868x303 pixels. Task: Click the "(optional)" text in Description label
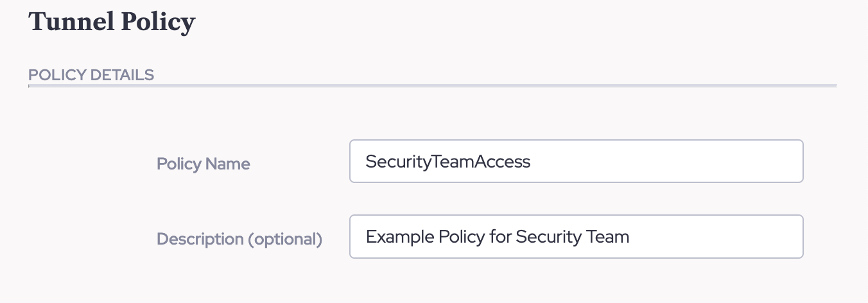tap(284, 239)
